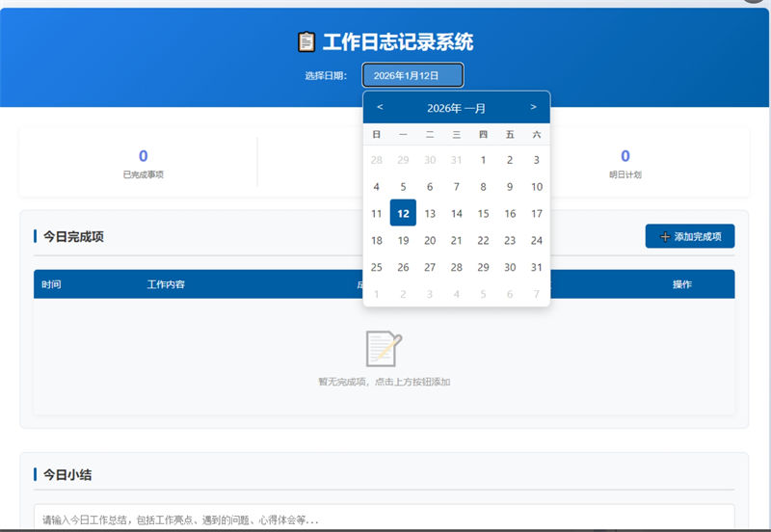Viewport: 771px width, 532px height.
Task: Choose January 31 in the calendar
Action: point(537,267)
